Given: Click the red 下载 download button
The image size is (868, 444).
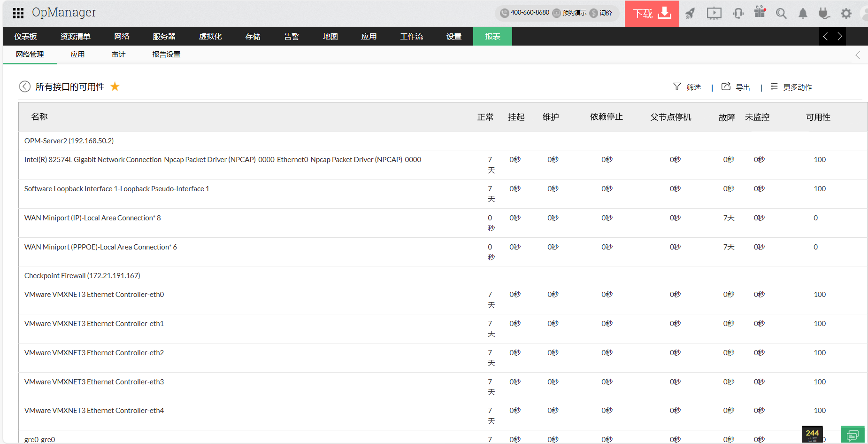Looking at the screenshot, I should point(652,13).
